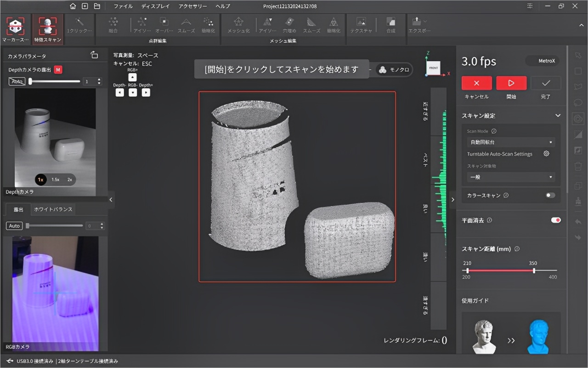
Task: Collapse the scan settings section
Action: point(558,115)
